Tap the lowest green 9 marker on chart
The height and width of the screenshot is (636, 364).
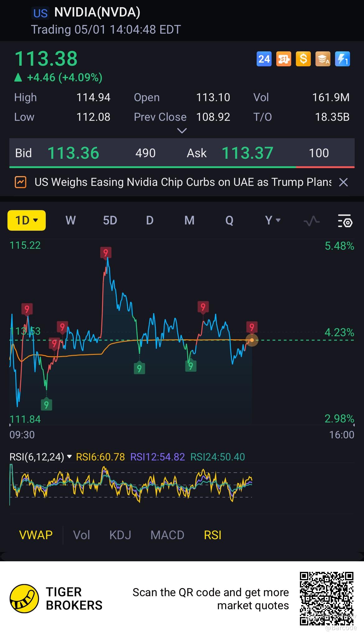click(x=46, y=404)
